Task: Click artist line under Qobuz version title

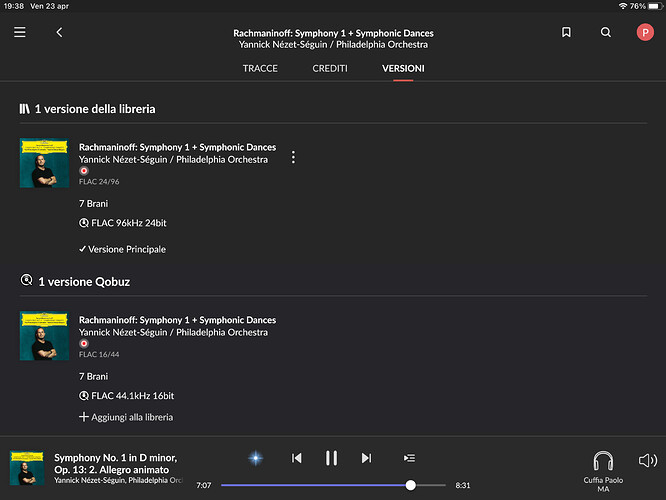Action: pyautogui.click(x=173, y=333)
